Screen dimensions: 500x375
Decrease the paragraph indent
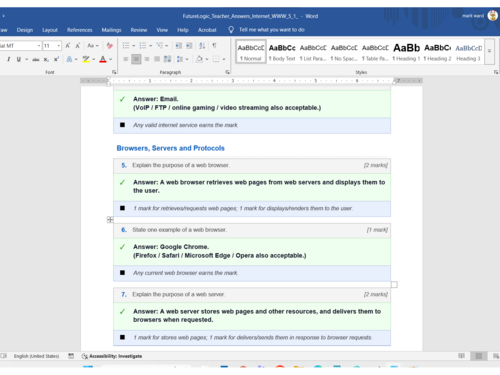tap(179, 46)
